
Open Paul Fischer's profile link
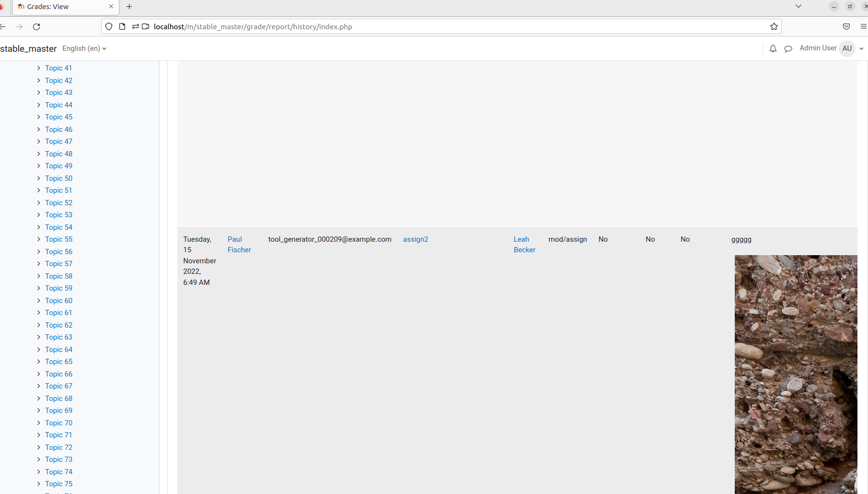point(239,245)
